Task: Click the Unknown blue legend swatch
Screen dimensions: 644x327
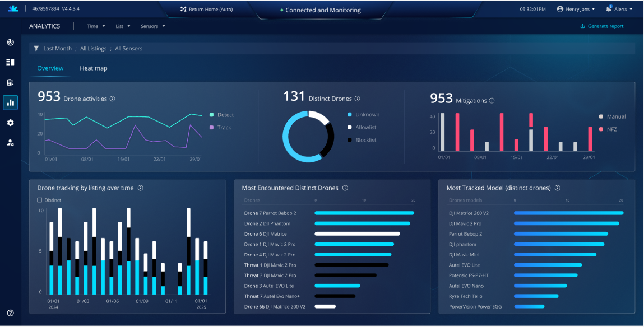Action: 350,115
